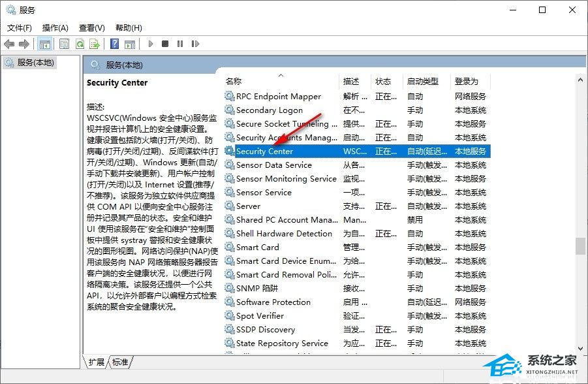Switch to the 扩展 tab
This screenshot has width=588, height=384.
pyautogui.click(x=97, y=362)
